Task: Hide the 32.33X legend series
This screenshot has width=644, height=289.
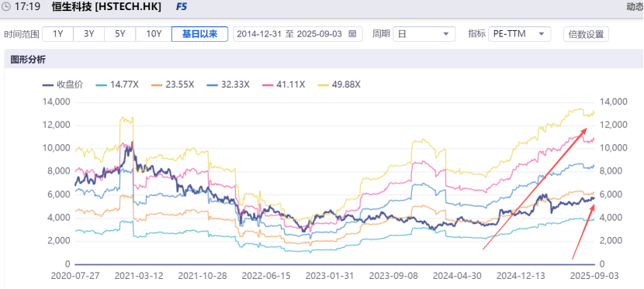Action: 227,85
